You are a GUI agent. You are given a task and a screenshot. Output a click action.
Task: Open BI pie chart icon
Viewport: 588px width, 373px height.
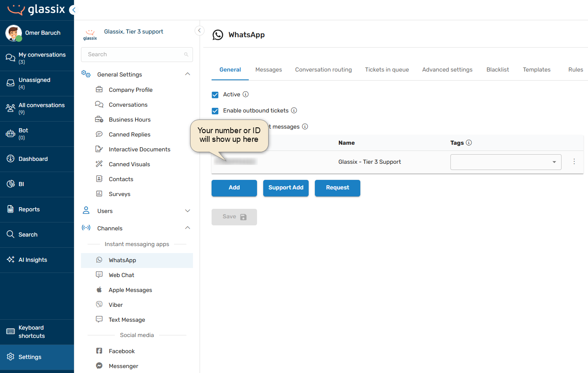coord(11,184)
